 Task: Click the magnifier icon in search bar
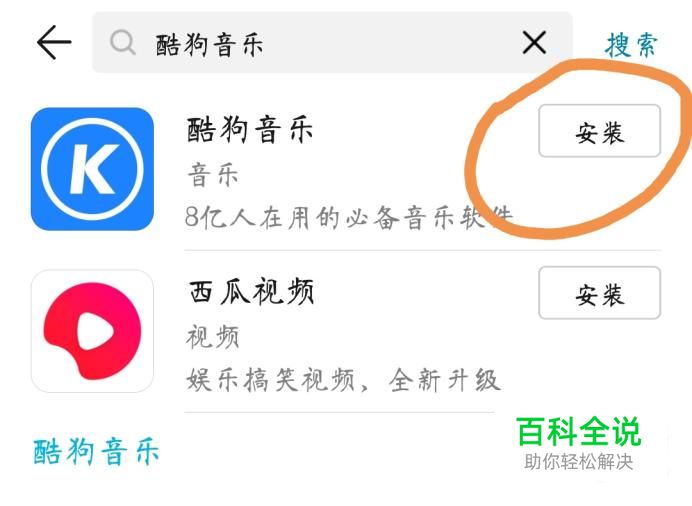122,43
